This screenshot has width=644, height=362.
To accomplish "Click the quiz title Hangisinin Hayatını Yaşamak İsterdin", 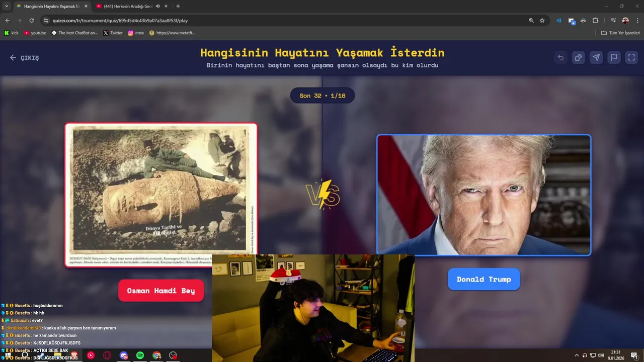I will click(x=323, y=52).
